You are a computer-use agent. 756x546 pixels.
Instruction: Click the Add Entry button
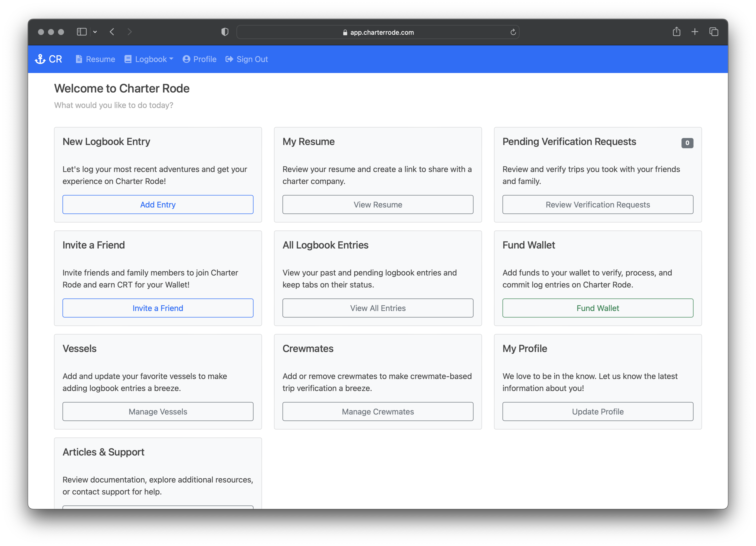158,204
